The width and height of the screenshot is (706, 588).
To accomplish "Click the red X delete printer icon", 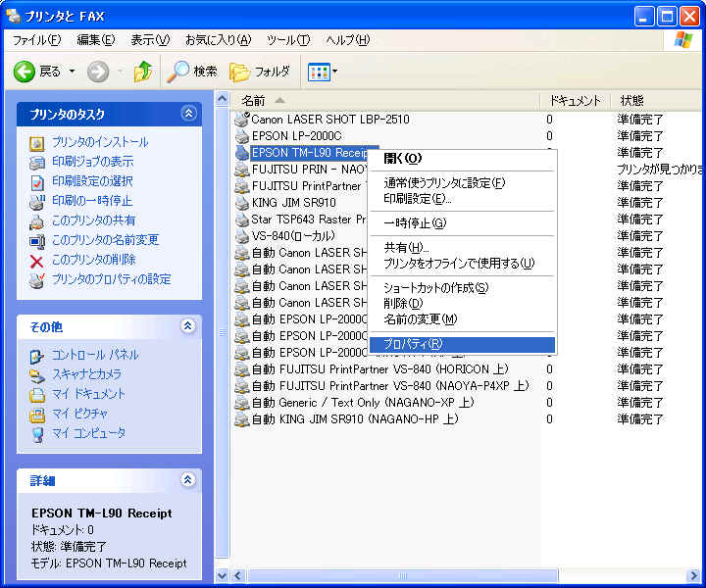I will click(x=37, y=261).
